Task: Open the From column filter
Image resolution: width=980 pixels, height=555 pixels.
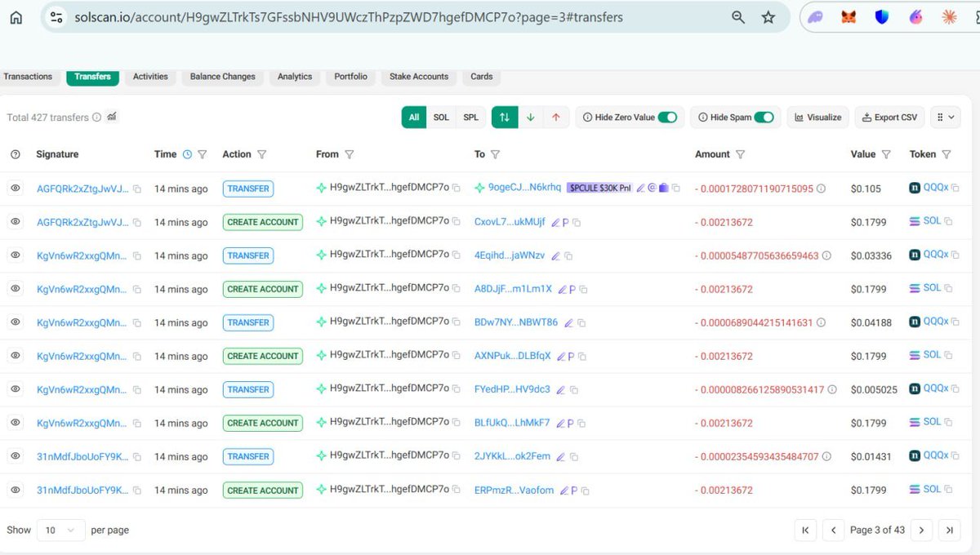Action: pos(349,154)
